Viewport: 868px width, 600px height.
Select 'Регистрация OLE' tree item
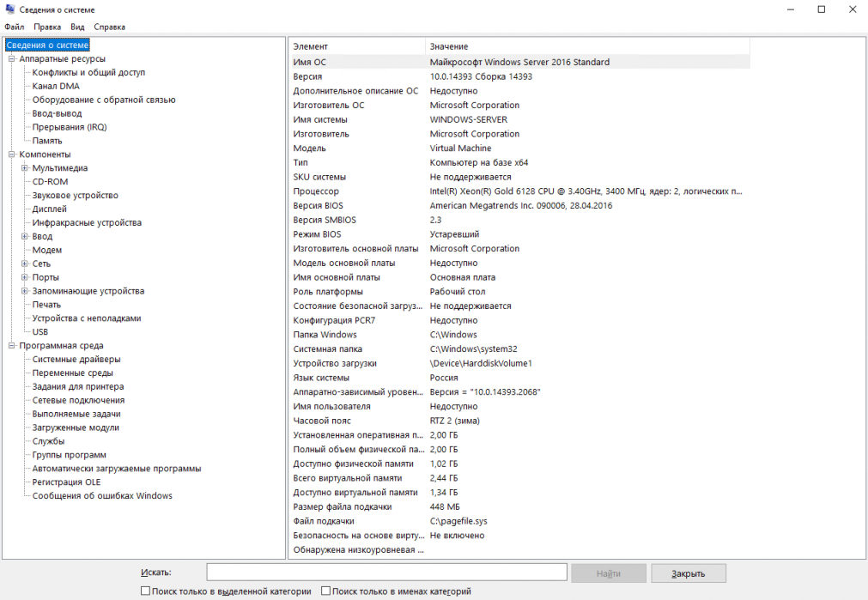[66, 482]
